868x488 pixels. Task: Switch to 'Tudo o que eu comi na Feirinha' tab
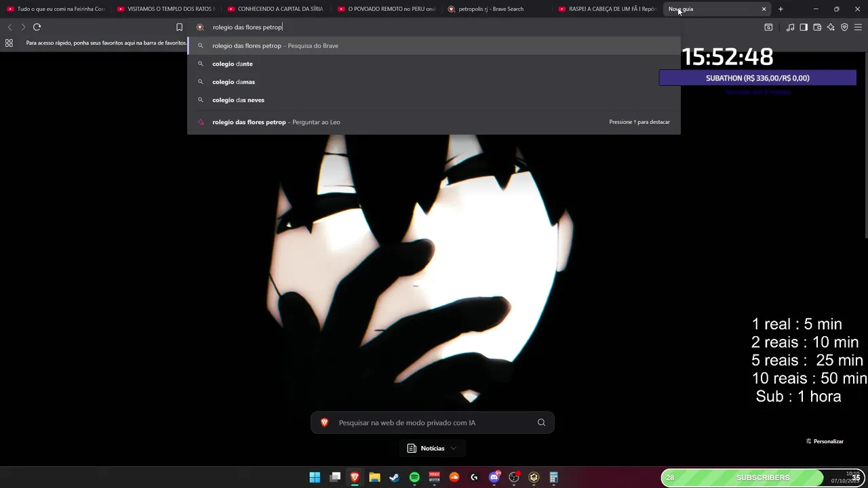click(55, 9)
